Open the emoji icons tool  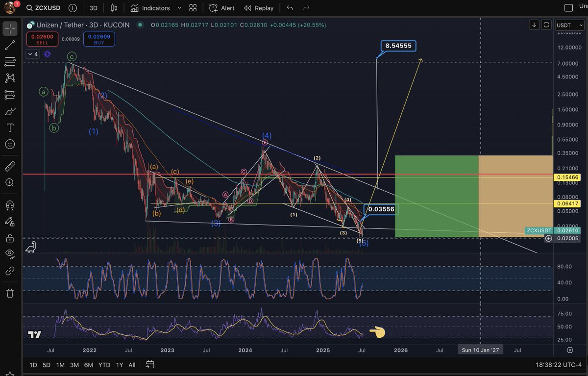point(9,145)
